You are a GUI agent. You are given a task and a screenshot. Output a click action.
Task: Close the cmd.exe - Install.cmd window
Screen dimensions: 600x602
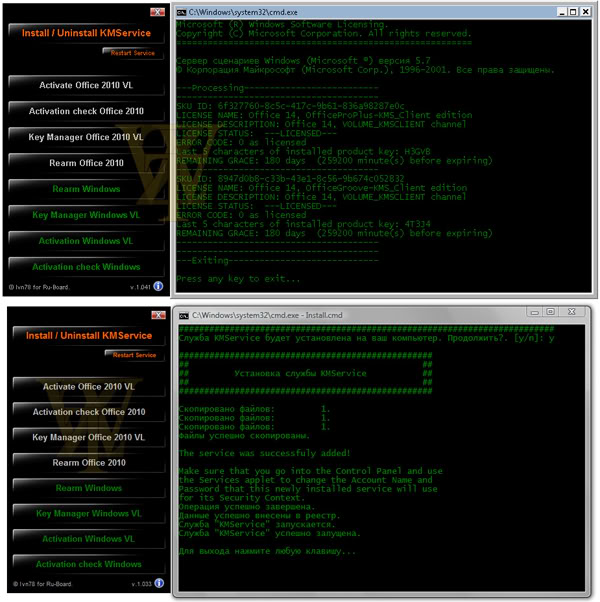(572, 312)
